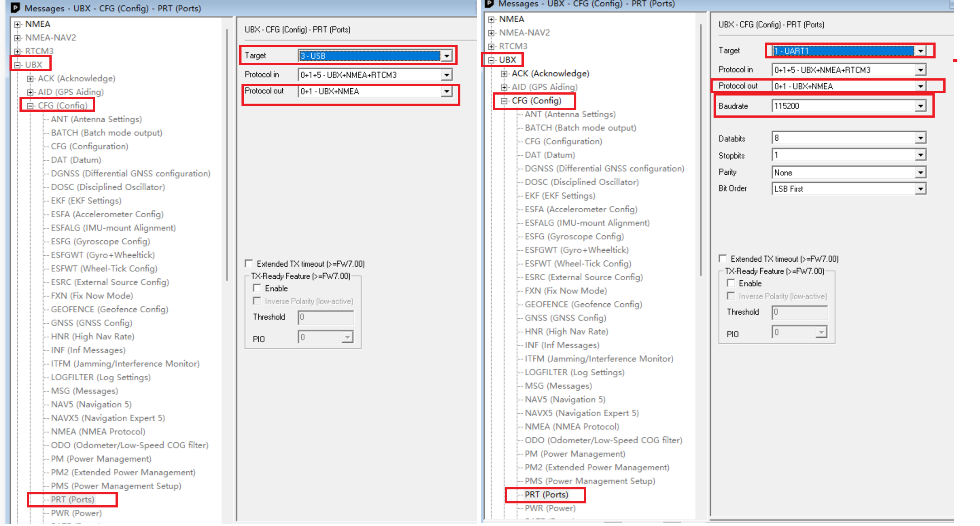Enable Extended TX timeout checkbox in left panel
The image size is (980, 526).
249,263
